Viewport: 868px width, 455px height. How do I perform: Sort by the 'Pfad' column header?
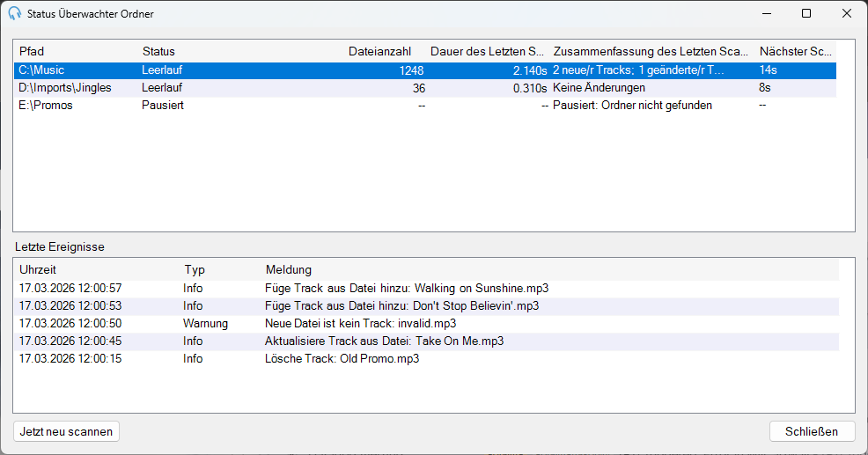coord(77,51)
